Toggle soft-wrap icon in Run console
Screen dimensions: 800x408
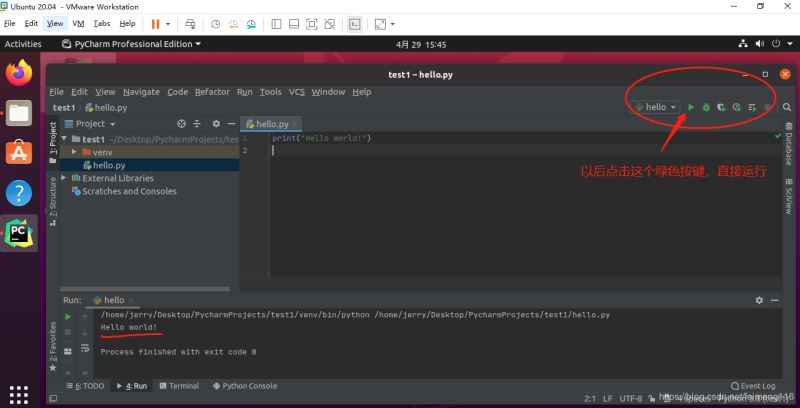[85, 348]
